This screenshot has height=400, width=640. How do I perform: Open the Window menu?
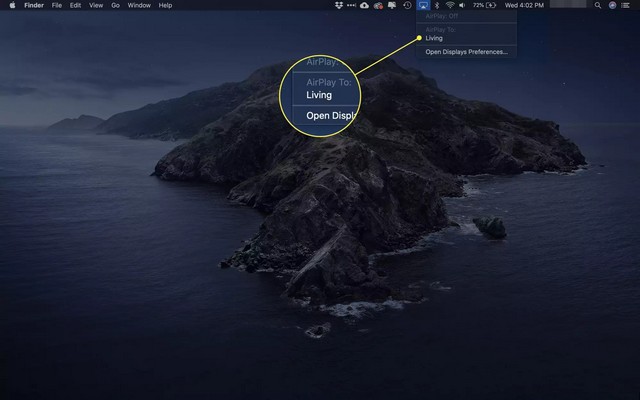tap(139, 5)
